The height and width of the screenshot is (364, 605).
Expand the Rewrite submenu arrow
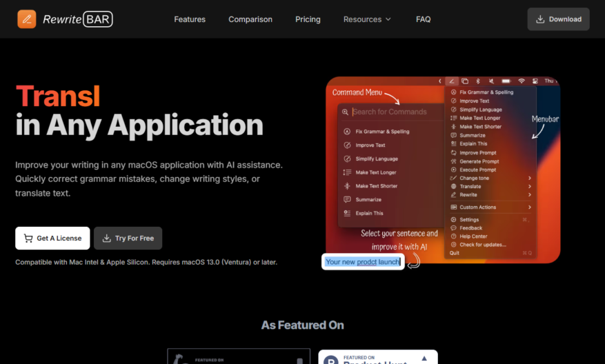click(x=530, y=194)
